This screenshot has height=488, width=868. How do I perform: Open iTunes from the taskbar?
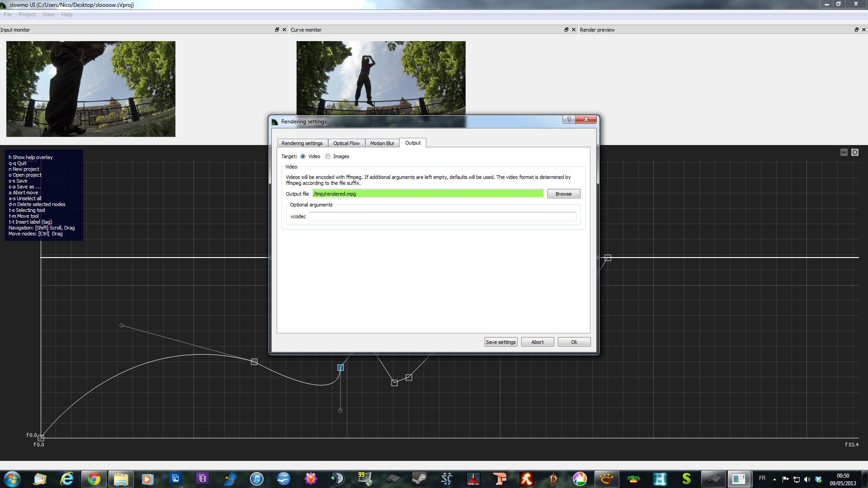point(256,479)
